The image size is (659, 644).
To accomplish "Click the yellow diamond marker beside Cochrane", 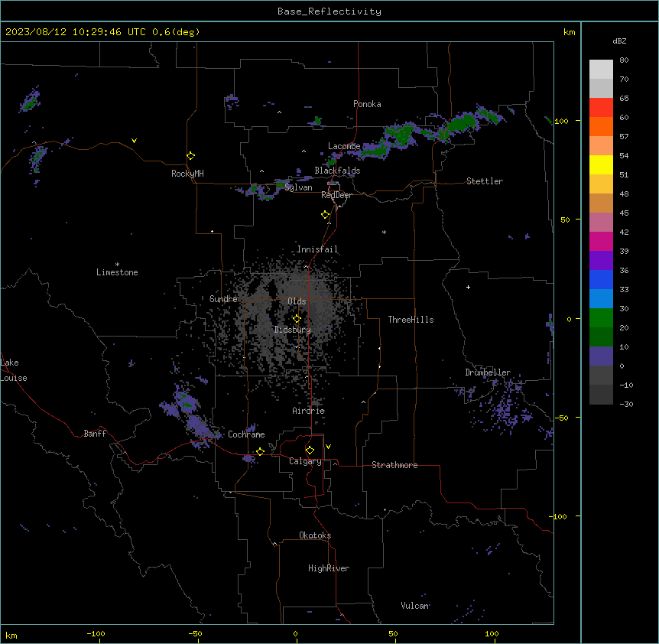I will click(x=260, y=452).
